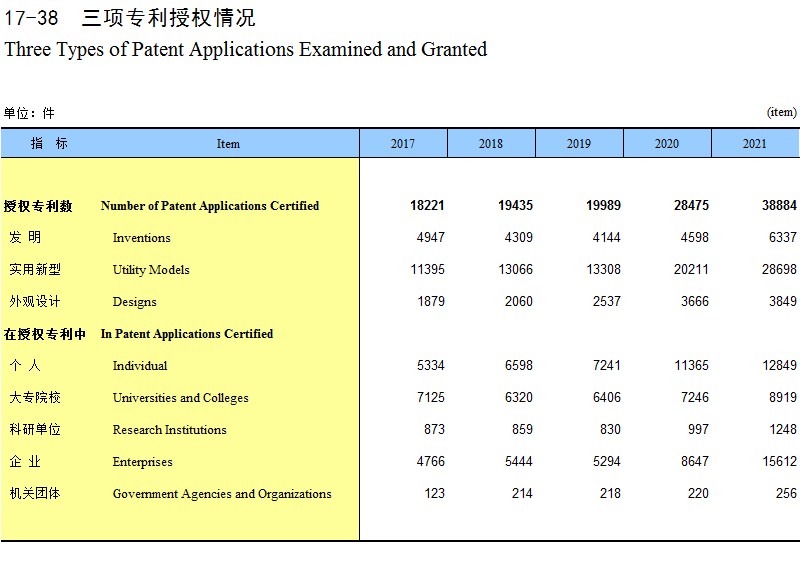This screenshot has width=800, height=574.
Task: Click total value 19435 for 2018
Action: point(515,206)
